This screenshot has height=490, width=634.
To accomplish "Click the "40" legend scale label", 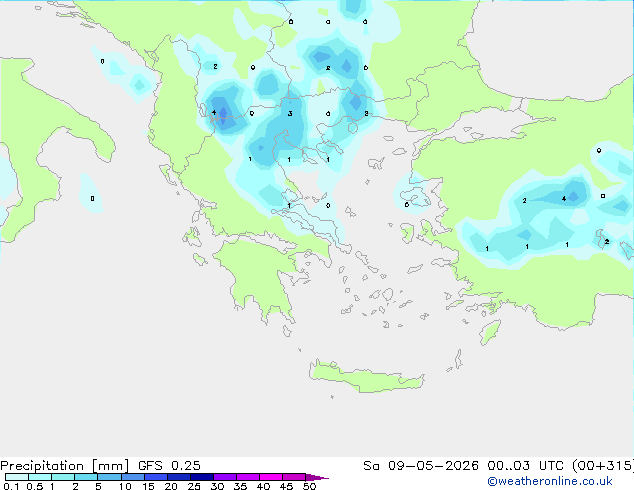I will (x=264, y=486).
